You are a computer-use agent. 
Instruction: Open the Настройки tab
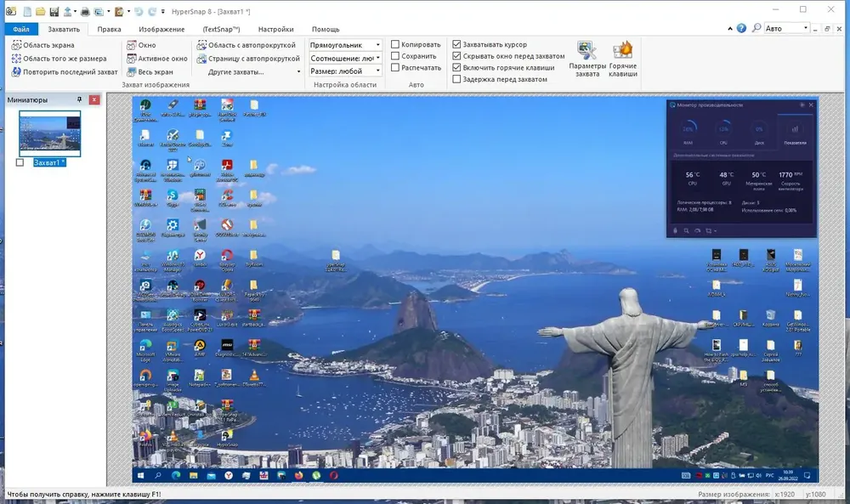276,29
